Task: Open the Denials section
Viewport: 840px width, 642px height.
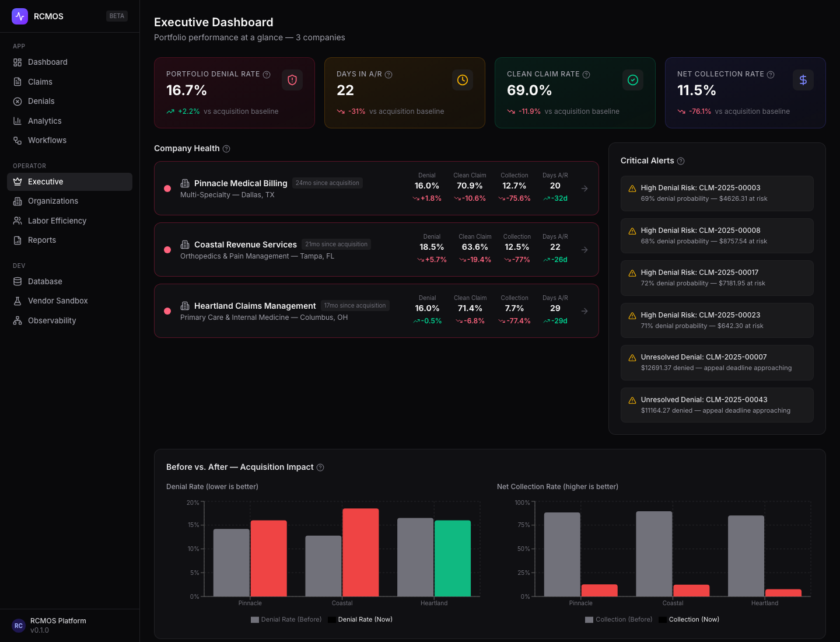Action: tap(69, 102)
